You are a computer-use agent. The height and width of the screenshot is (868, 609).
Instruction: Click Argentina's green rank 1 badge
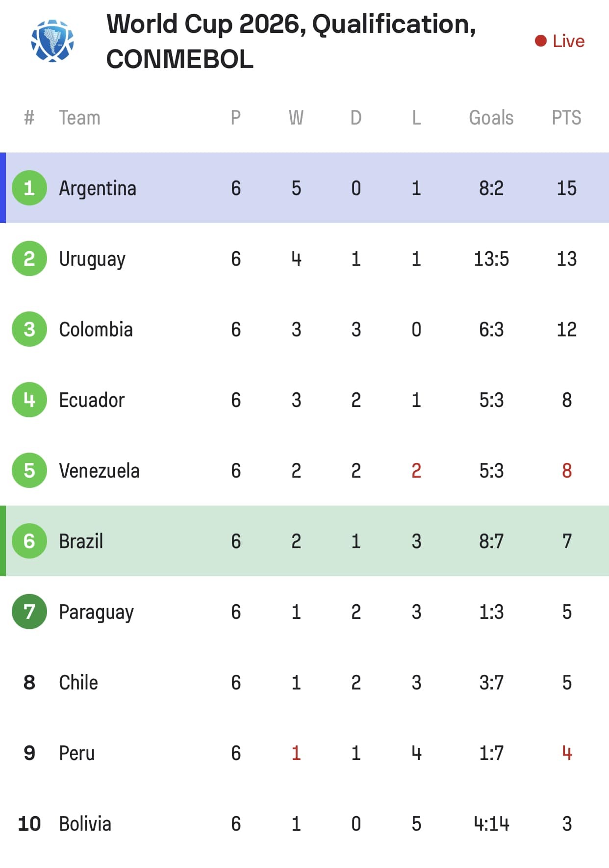point(29,188)
